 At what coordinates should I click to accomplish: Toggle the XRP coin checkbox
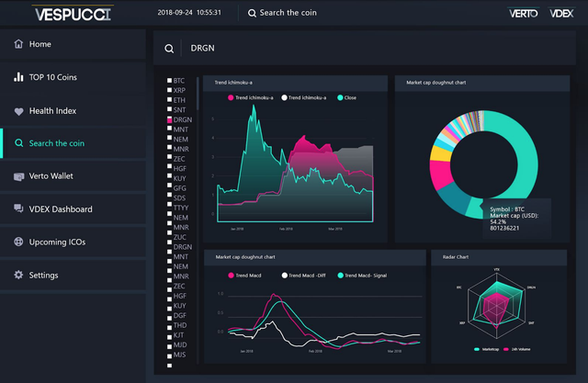(x=169, y=90)
